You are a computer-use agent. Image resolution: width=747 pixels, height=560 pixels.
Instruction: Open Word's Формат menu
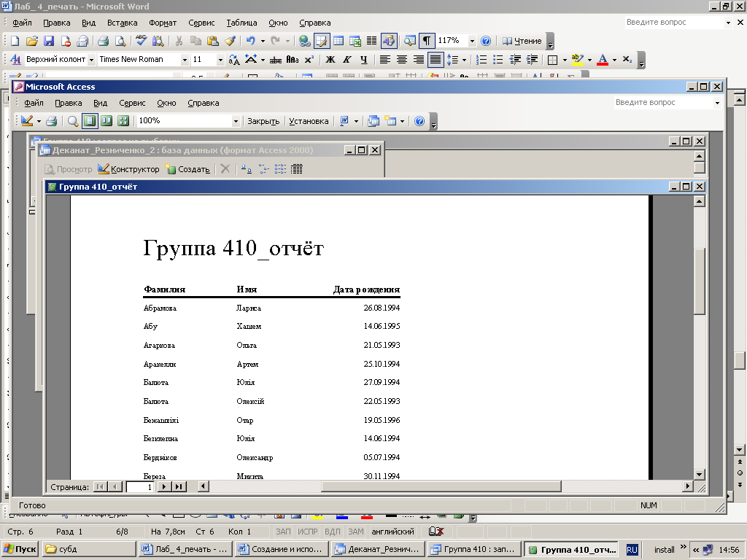click(163, 23)
